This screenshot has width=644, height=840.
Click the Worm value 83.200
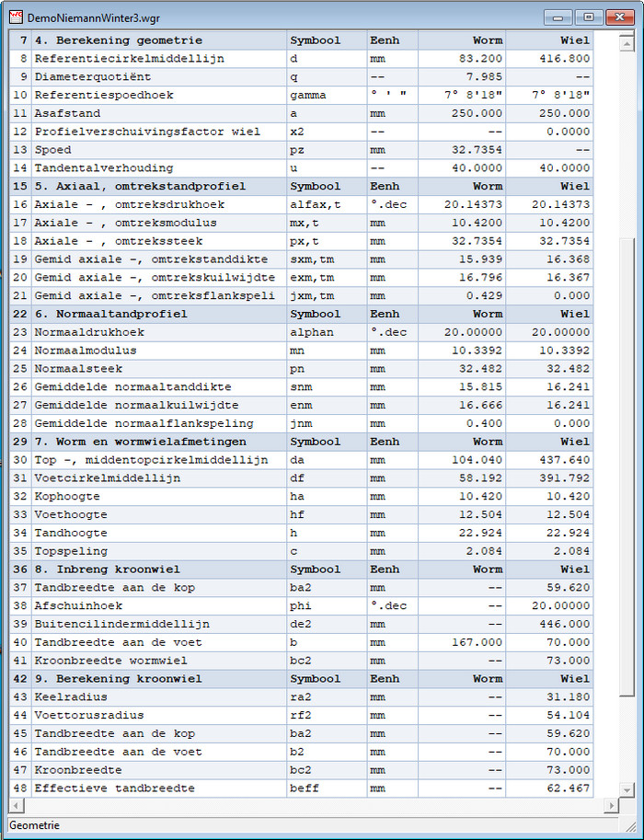[x=480, y=58]
